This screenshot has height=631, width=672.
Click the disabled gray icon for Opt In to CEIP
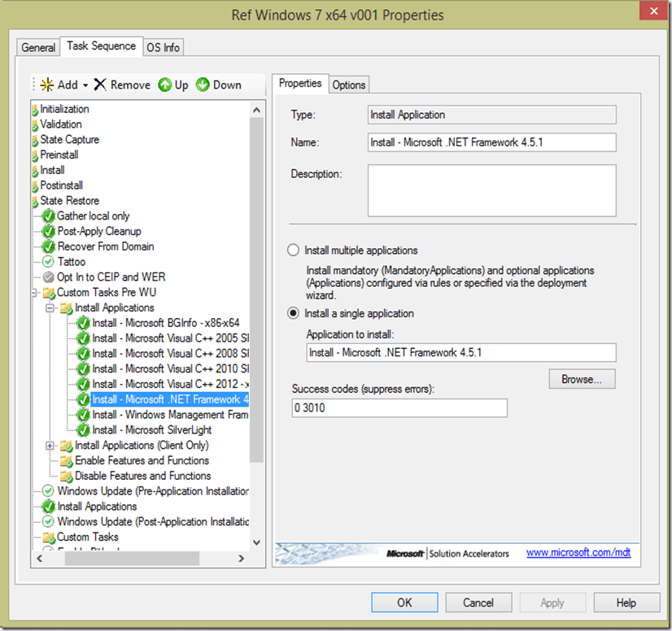(x=48, y=277)
